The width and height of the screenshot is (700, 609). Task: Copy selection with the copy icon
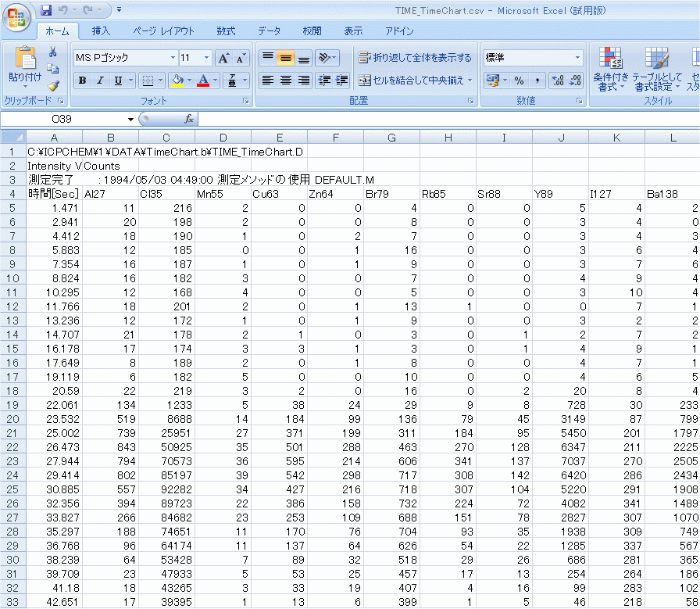point(53,69)
